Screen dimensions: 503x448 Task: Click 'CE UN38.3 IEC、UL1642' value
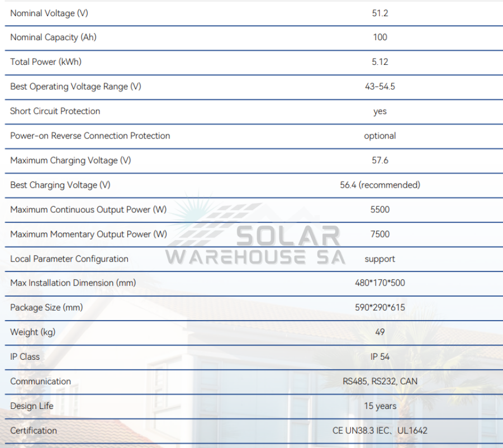tap(380, 430)
